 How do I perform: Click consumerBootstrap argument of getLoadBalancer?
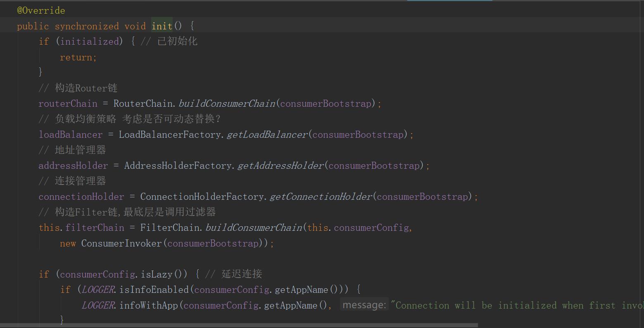pyautogui.click(x=358, y=134)
